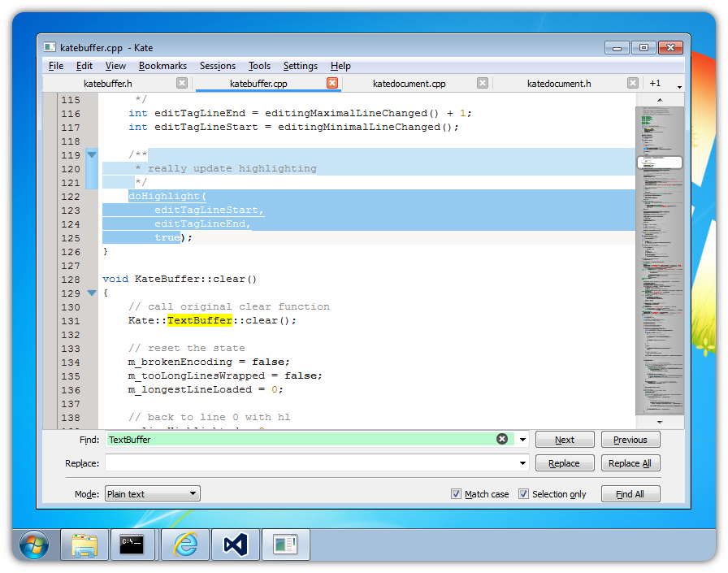Toggle the Selection only checkbox
The image size is (728, 573).
click(524, 494)
